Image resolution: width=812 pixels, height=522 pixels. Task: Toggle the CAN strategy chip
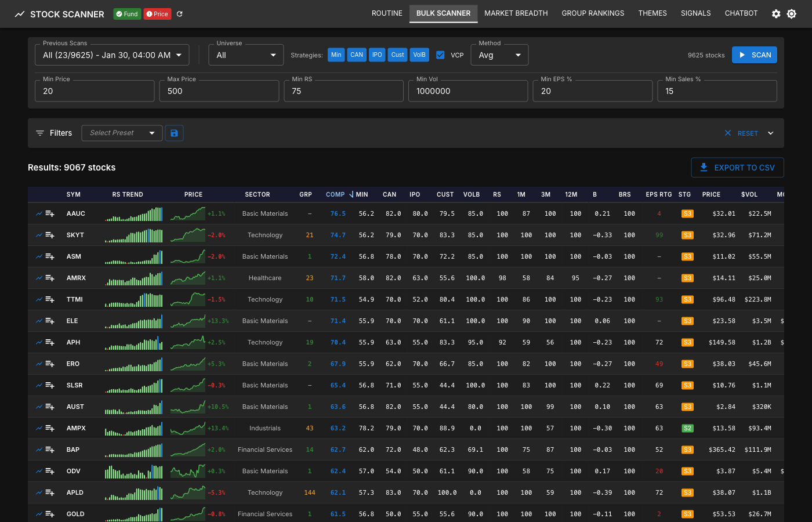[x=357, y=55]
